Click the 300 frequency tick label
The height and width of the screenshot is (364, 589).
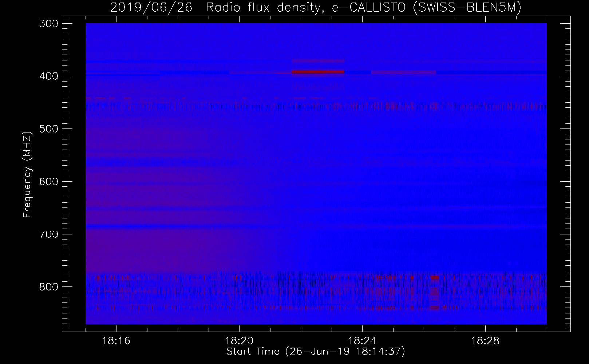point(48,24)
